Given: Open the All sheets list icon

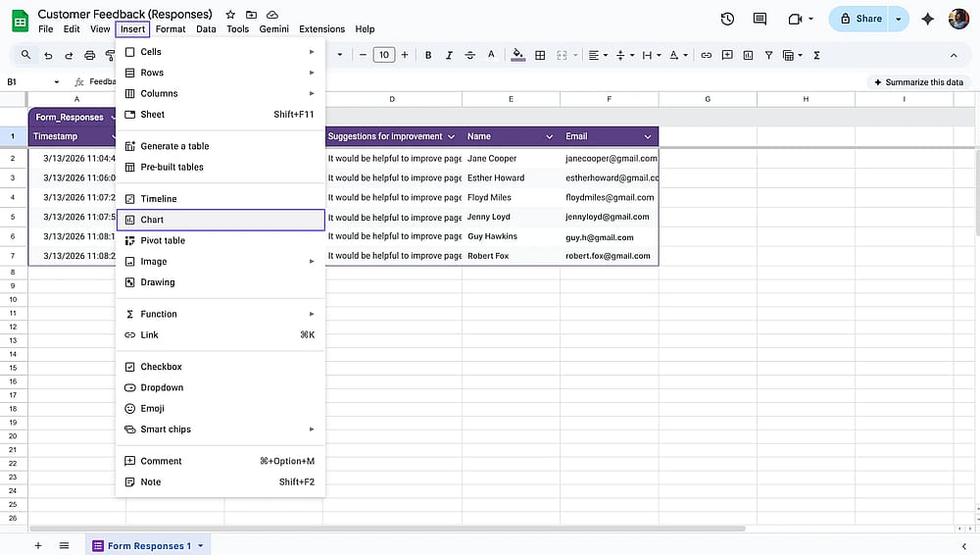Looking at the screenshot, I should click(64, 545).
